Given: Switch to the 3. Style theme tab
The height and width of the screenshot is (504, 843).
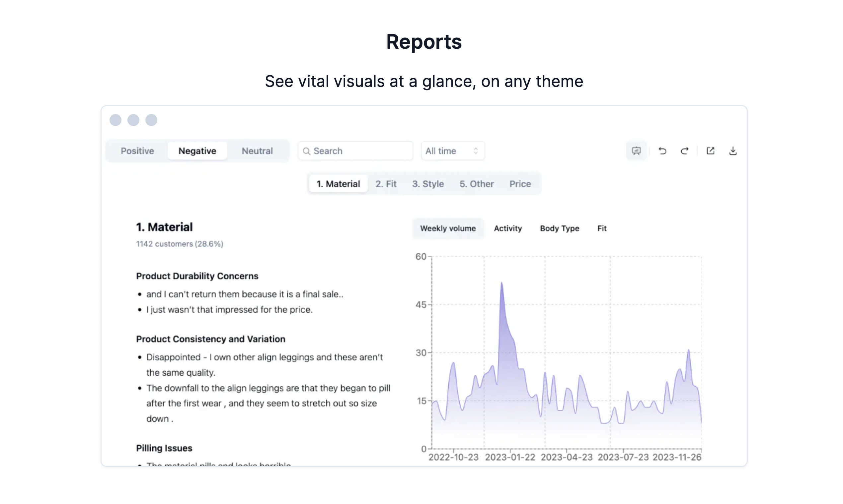Looking at the screenshot, I should pyautogui.click(x=428, y=184).
